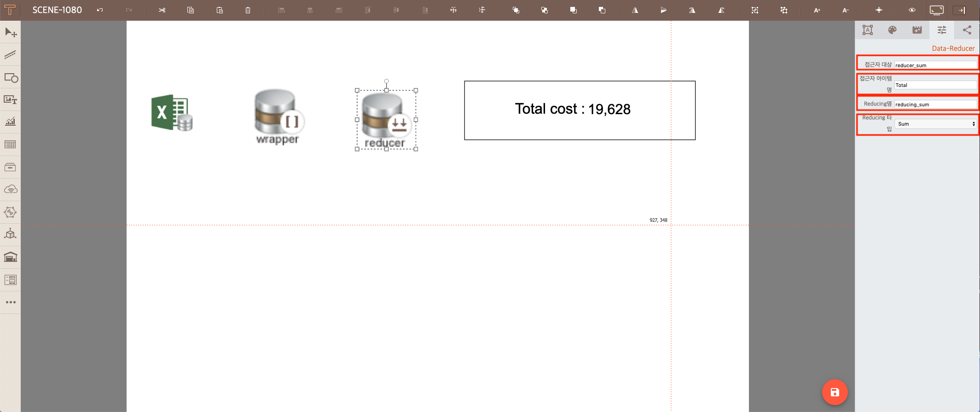Screen dimensions: 980x412
Task: Toggle the preview eye icon
Action: (x=912, y=10)
